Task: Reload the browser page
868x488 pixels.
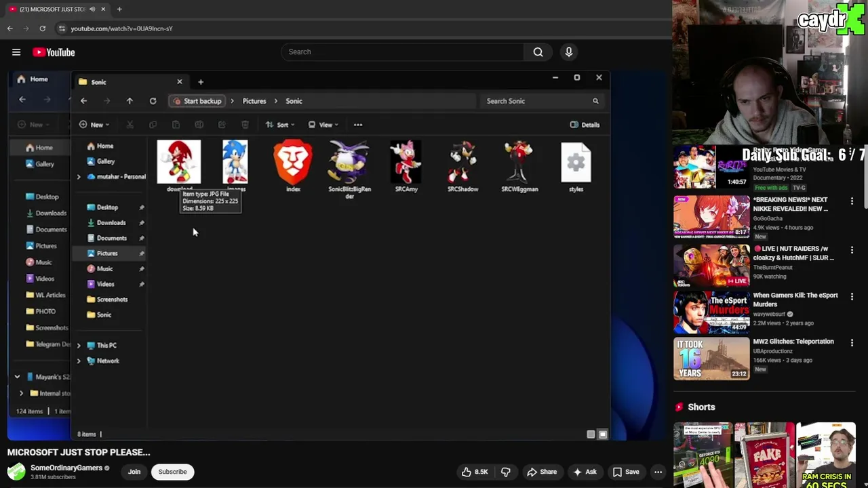Action: [x=42, y=28]
